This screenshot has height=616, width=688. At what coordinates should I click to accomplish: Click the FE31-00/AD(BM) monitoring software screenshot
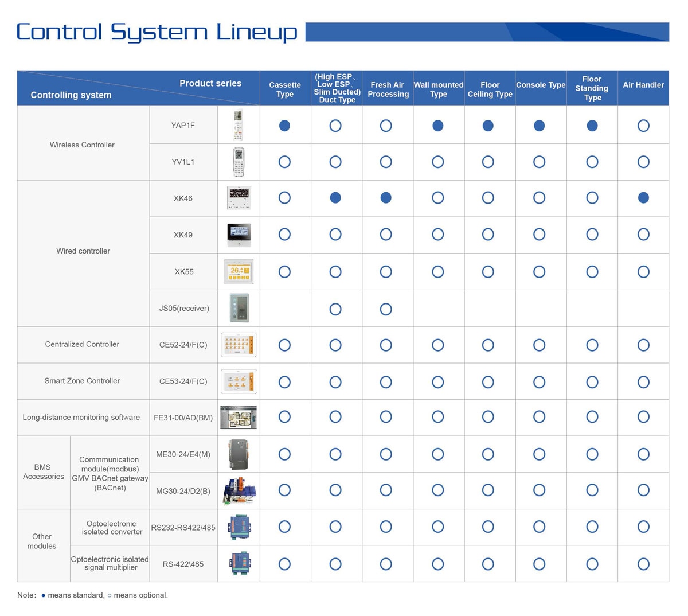[x=239, y=418]
